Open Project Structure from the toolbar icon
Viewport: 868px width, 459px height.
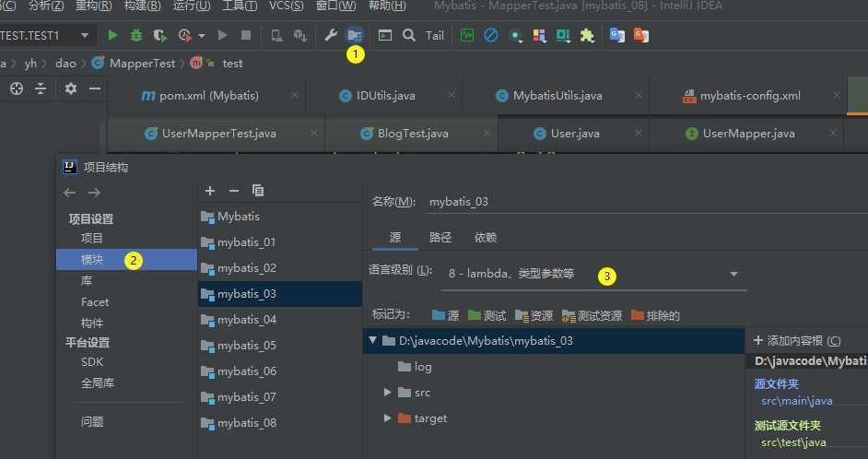[354, 35]
